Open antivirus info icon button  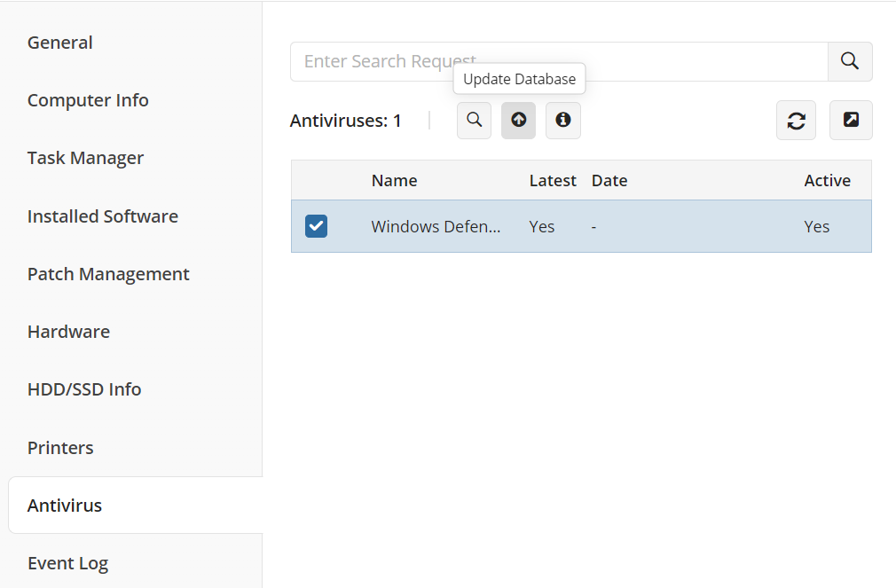coord(562,120)
